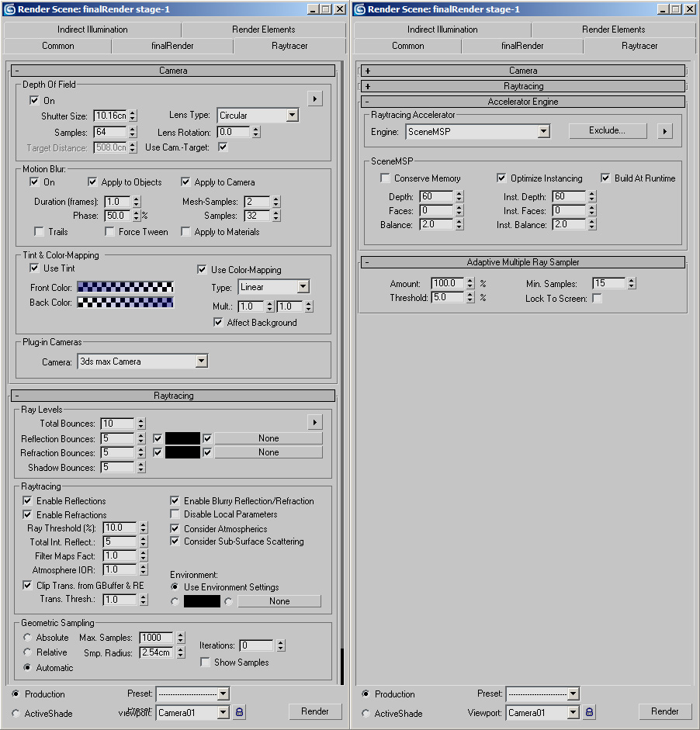This screenshot has height=730, width=700.
Task: Click the Render button in the left window
Action: click(315, 711)
